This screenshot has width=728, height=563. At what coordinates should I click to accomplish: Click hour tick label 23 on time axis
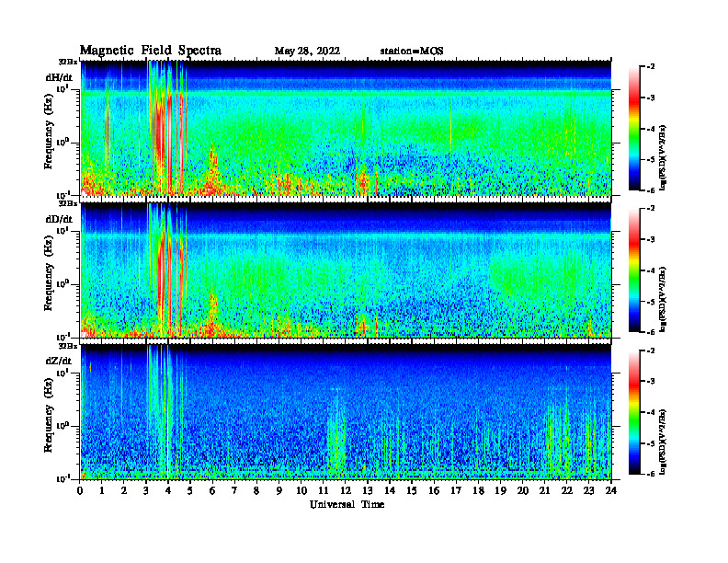[588, 490]
